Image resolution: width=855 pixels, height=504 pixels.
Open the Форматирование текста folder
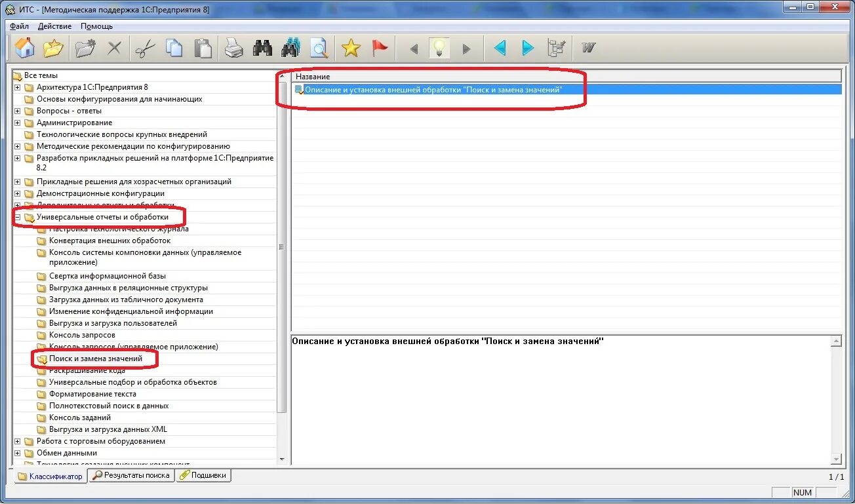[92, 394]
